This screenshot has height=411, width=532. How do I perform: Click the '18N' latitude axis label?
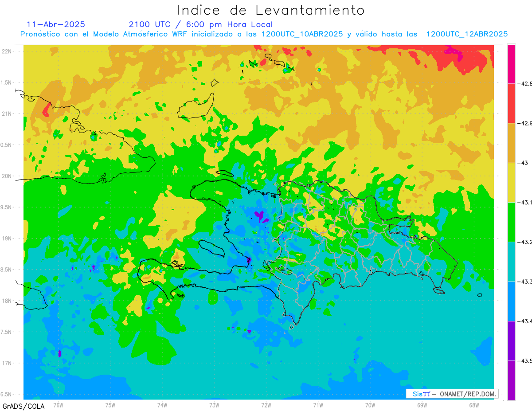pyautogui.click(x=7, y=301)
